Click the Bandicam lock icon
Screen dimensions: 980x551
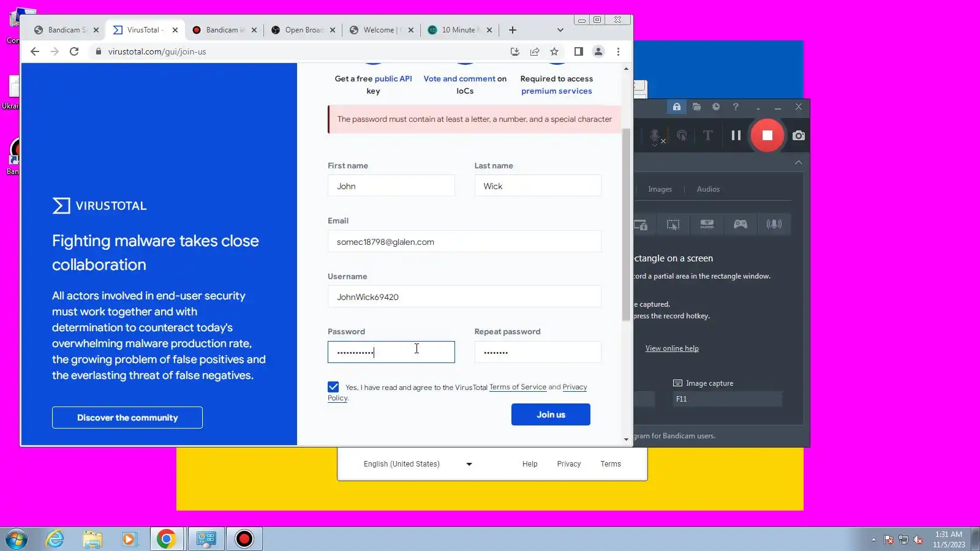pyautogui.click(x=676, y=107)
